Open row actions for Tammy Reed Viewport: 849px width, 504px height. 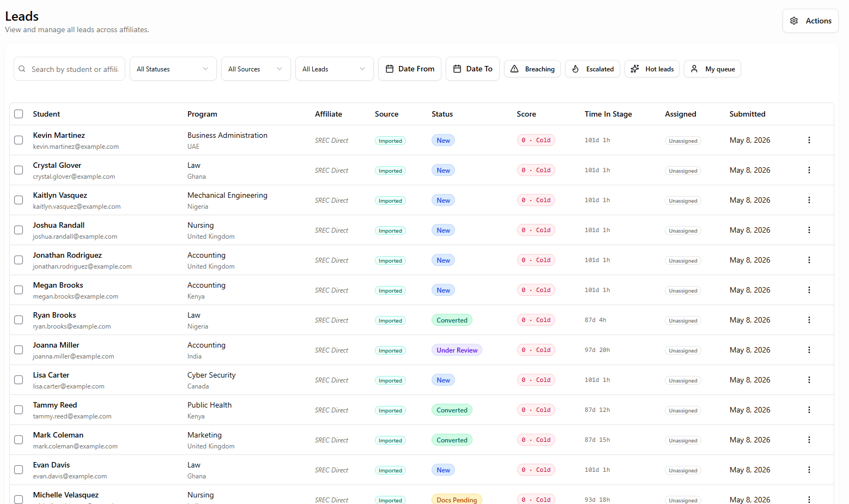pyautogui.click(x=809, y=410)
